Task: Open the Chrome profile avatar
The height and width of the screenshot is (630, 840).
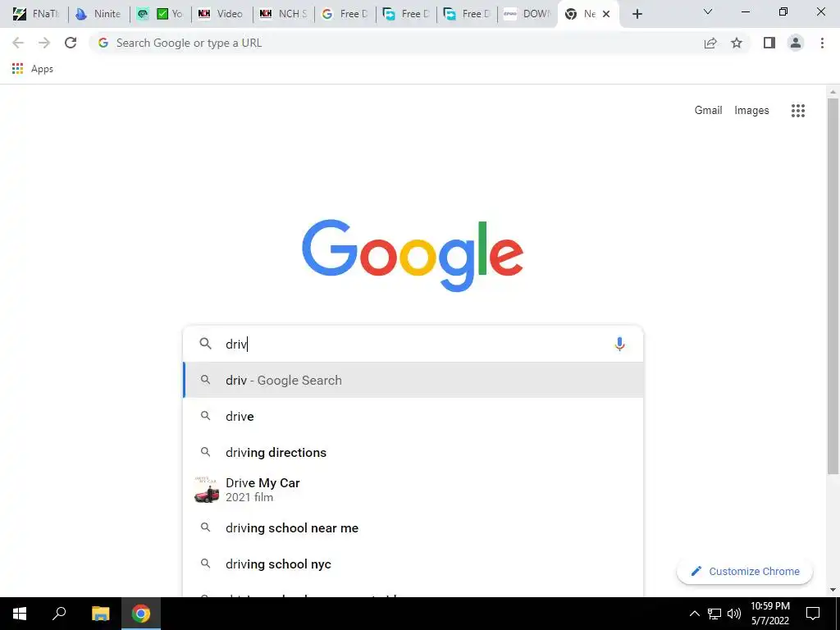Action: pyautogui.click(x=796, y=43)
